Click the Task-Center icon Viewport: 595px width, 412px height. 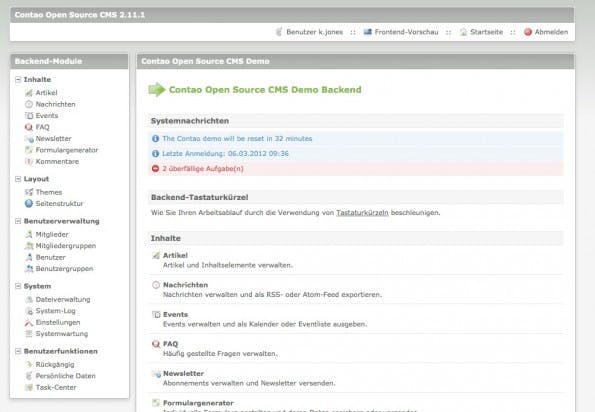pyautogui.click(x=29, y=387)
